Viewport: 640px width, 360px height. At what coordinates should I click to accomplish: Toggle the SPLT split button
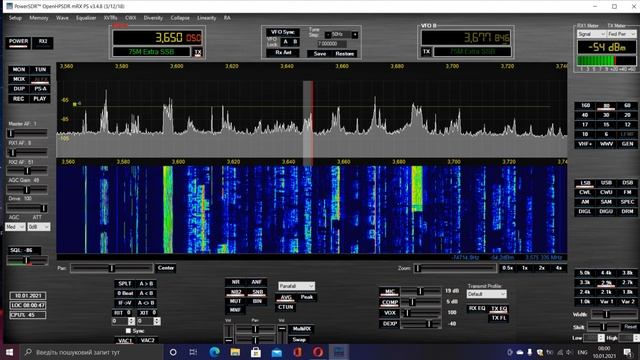[124, 284]
